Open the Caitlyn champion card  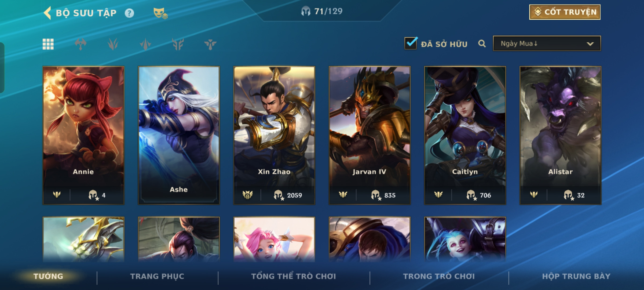click(x=465, y=135)
